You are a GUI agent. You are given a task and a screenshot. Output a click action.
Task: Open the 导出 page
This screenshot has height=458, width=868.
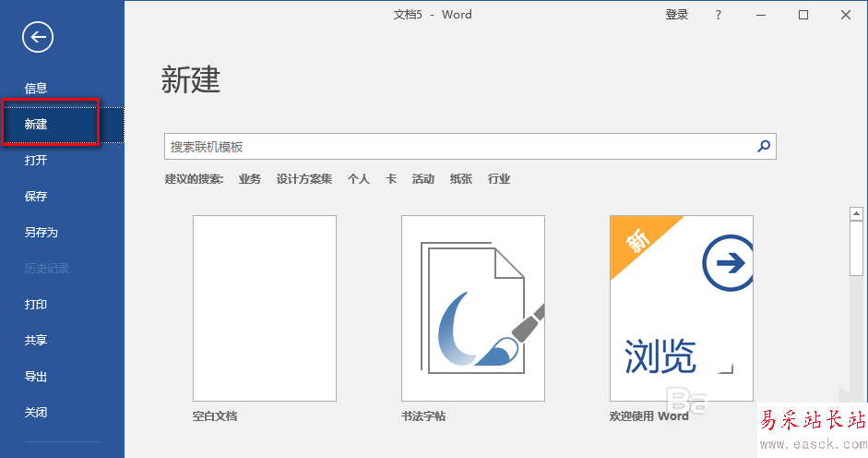[x=36, y=377]
